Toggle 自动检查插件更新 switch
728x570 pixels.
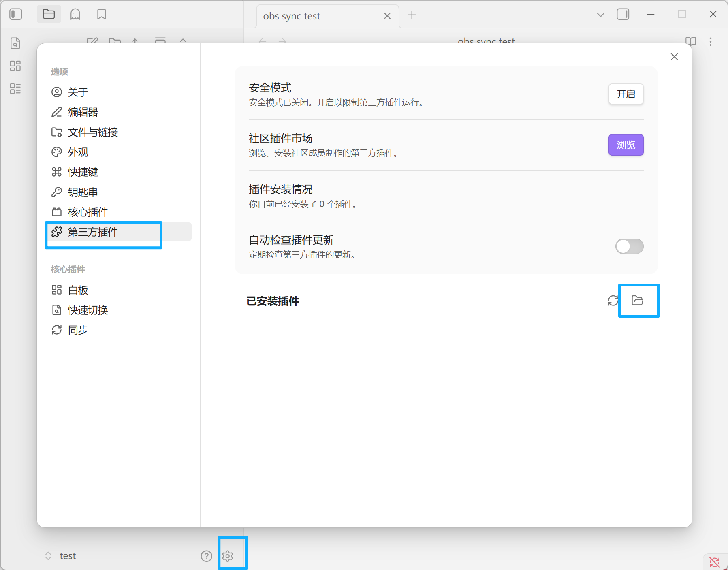[x=629, y=246]
